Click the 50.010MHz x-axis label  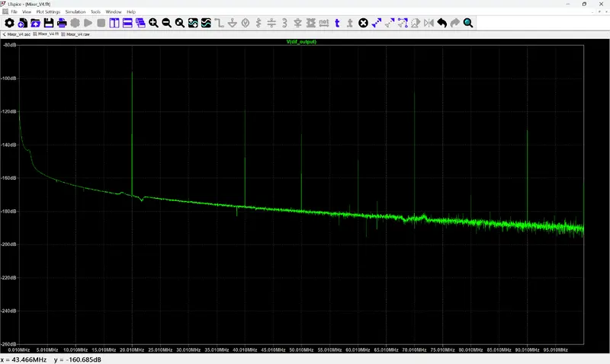pyautogui.click(x=301, y=350)
